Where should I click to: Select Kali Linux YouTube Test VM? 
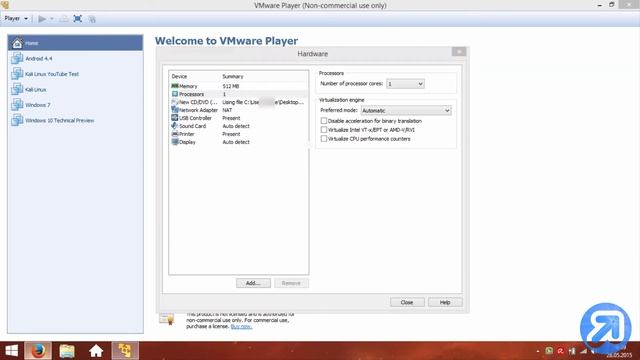[x=75, y=74]
